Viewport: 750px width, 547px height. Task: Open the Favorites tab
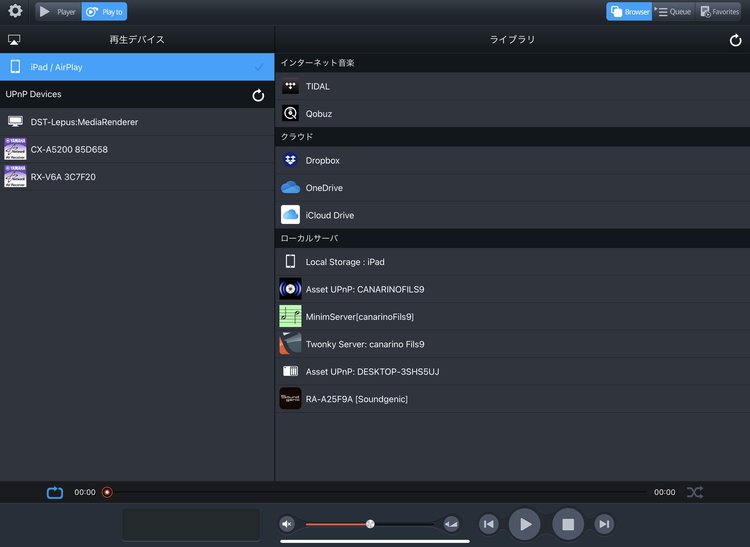[720, 12]
